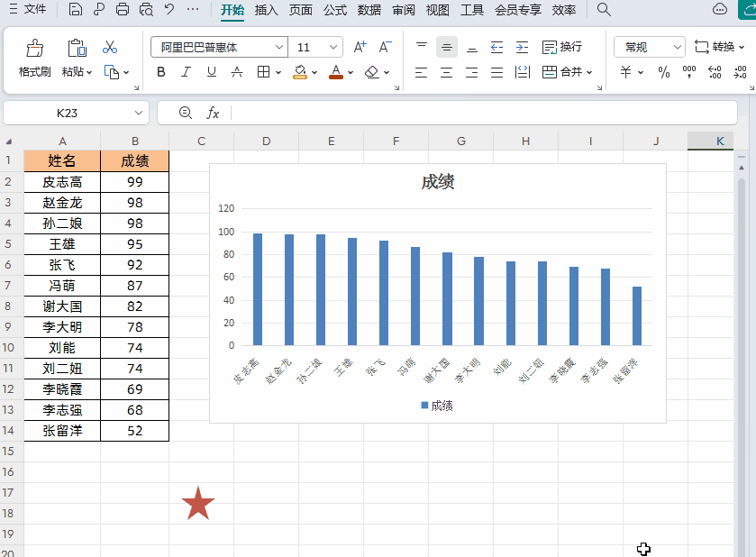The height and width of the screenshot is (557, 756).
Task: Click the Save icon in quick toolbar
Action: pos(75,9)
